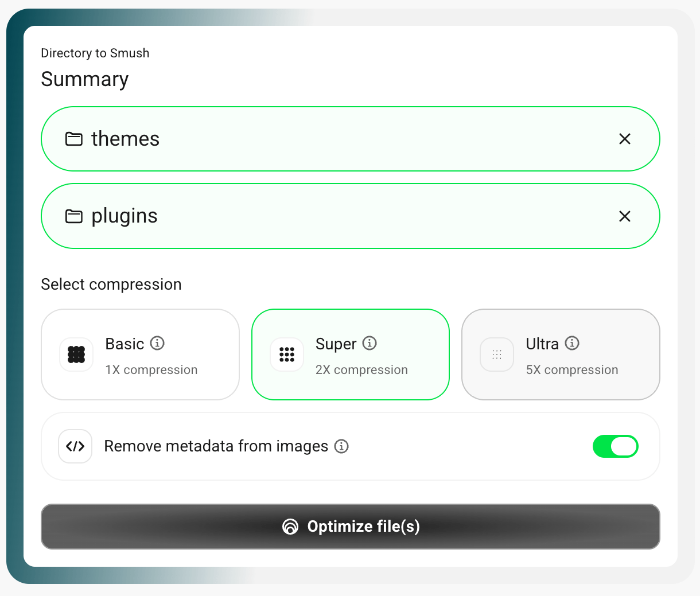Screen dimensions: 700x596
Task: Click the 5X compression text
Action: (572, 370)
